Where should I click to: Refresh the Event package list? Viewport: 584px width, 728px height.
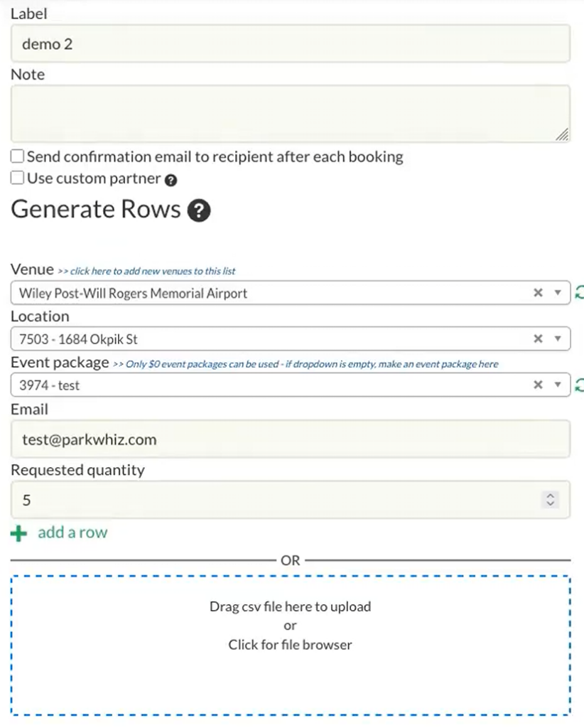(579, 385)
